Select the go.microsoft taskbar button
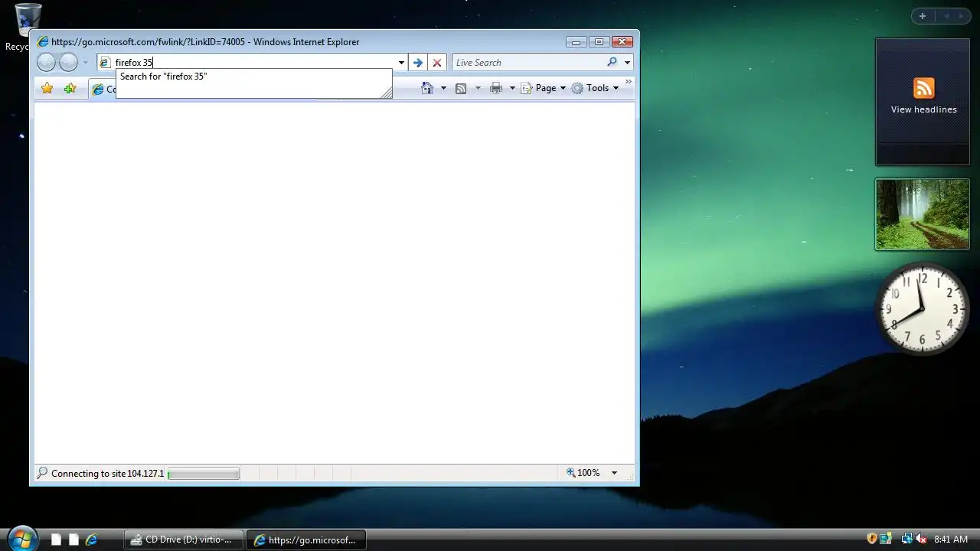This screenshot has height=551, width=980. (x=306, y=540)
